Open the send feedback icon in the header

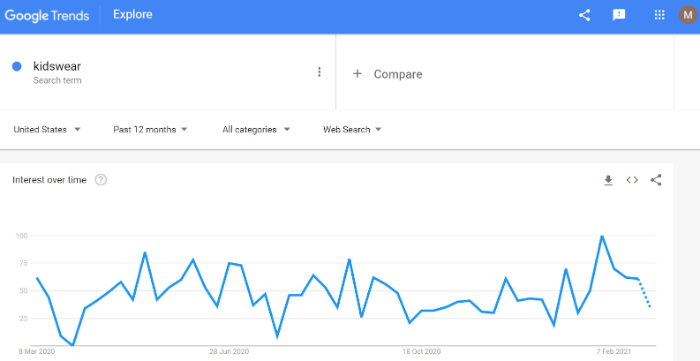619,15
